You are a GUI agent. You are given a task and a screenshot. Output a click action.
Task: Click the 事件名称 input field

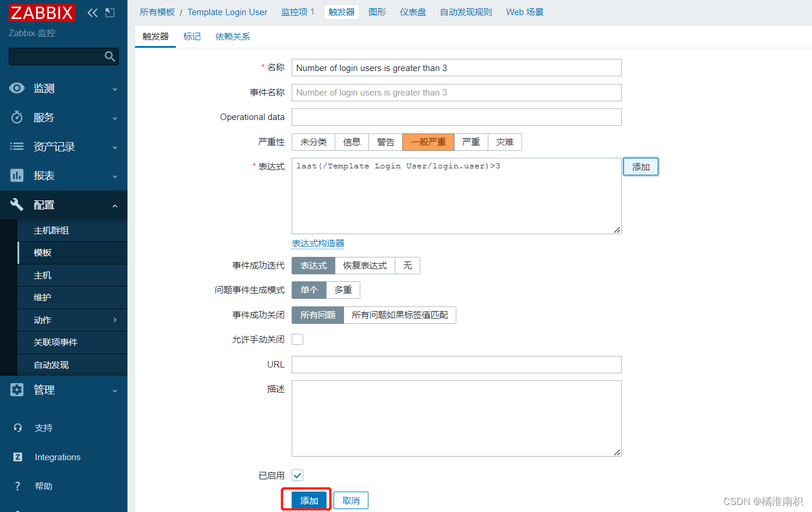pos(456,92)
